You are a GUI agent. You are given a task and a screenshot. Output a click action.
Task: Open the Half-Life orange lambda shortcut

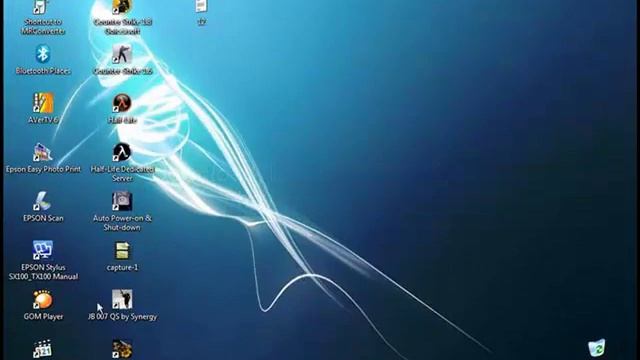tap(122, 103)
